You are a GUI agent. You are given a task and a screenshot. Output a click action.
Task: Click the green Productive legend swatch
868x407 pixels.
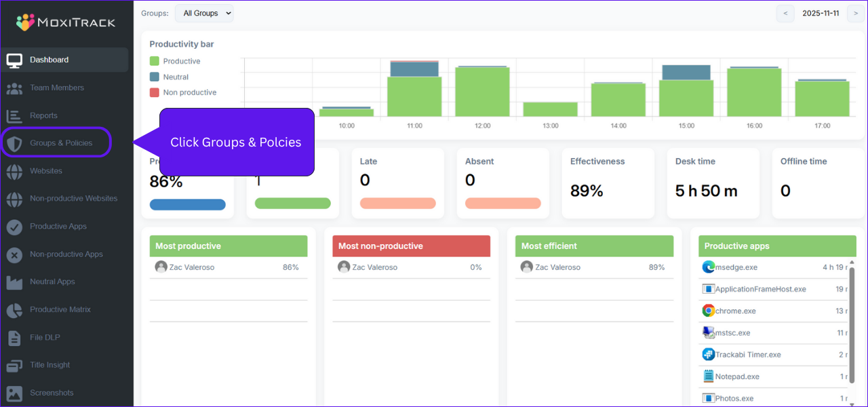click(155, 61)
